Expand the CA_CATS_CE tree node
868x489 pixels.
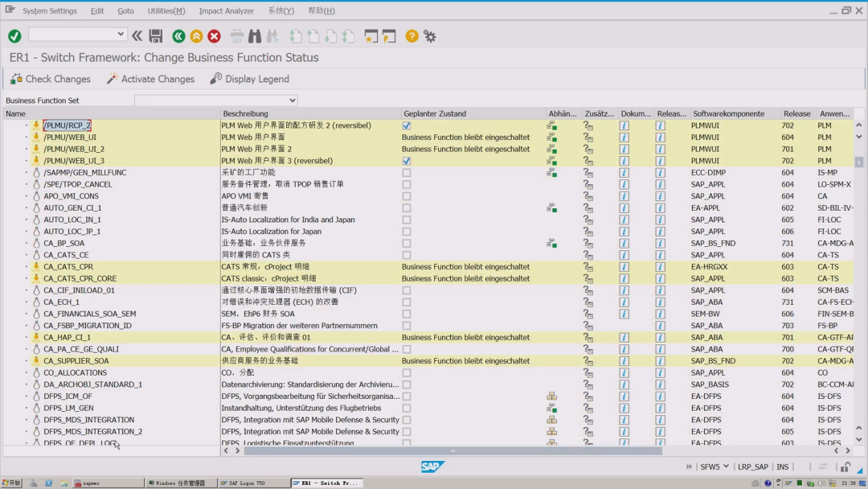coord(26,255)
